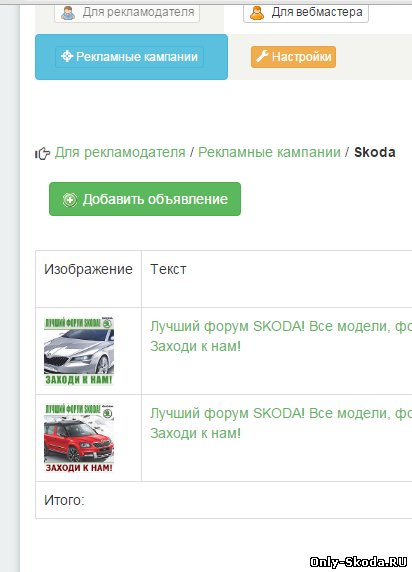The height and width of the screenshot is (572, 412).
Task: Click the Изображение column header
Action: (88, 269)
